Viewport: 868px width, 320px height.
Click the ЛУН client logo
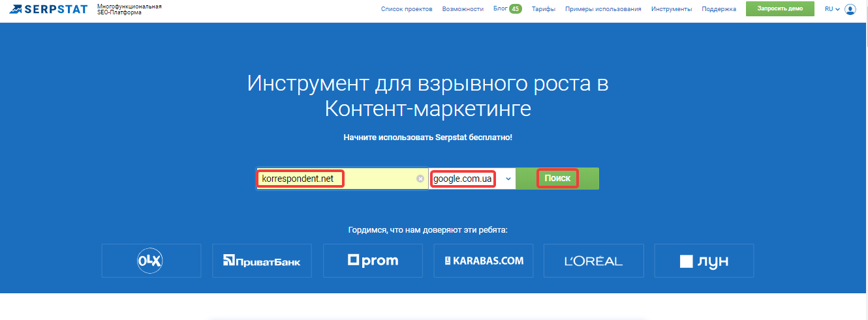click(x=704, y=261)
